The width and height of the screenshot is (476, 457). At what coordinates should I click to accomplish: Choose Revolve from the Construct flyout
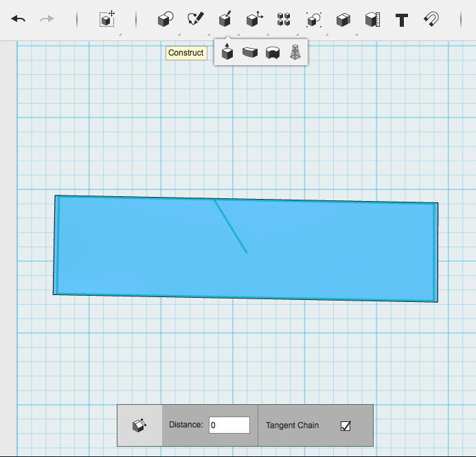click(x=273, y=52)
